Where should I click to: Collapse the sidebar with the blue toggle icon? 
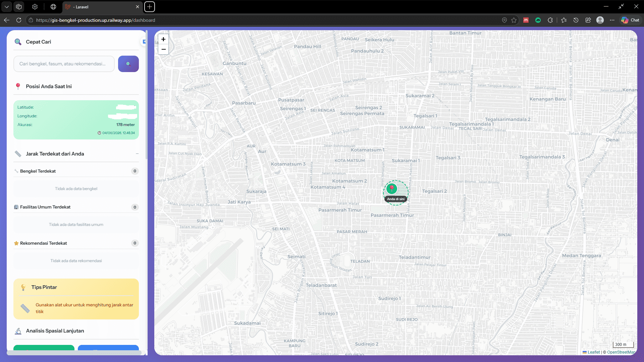pyautogui.click(x=144, y=42)
